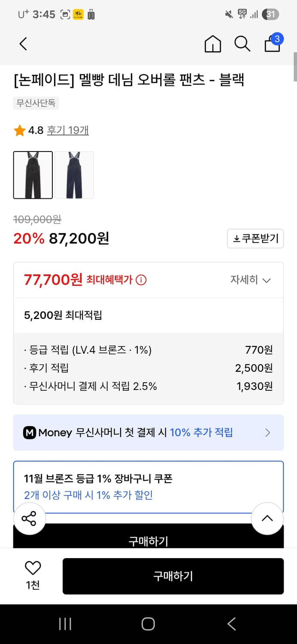Screen dimensions: 297x644
Task: Tap the search magnifier icon
Action: point(242,43)
